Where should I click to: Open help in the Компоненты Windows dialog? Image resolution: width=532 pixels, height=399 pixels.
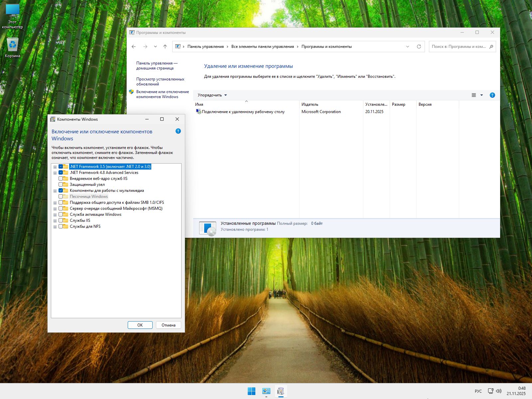(x=178, y=131)
